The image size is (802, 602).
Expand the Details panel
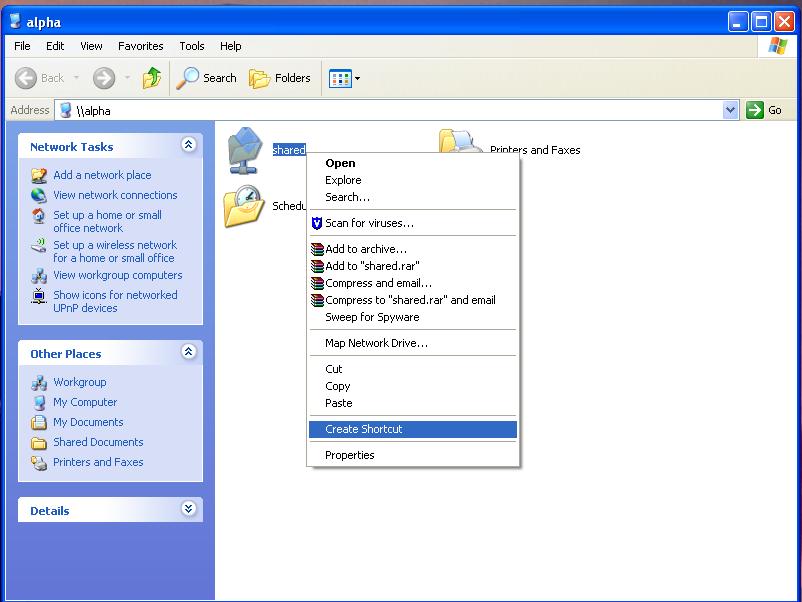pos(188,509)
